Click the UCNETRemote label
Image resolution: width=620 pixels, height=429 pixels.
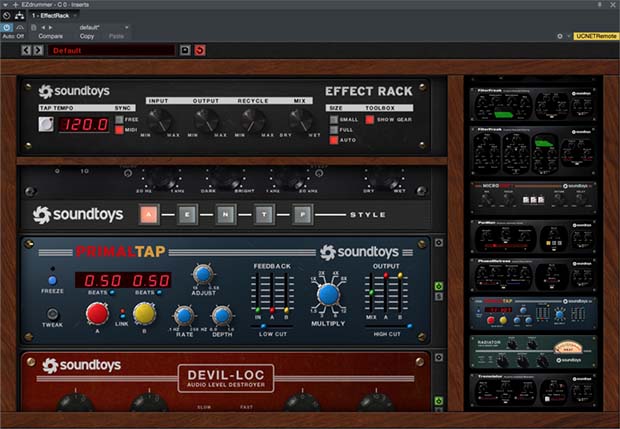tap(596, 36)
